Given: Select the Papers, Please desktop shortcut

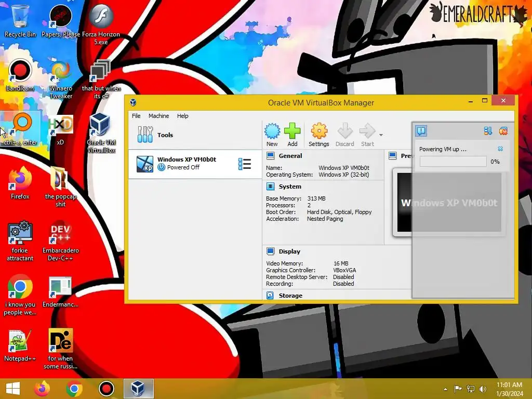Looking at the screenshot, I should (x=61, y=20).
